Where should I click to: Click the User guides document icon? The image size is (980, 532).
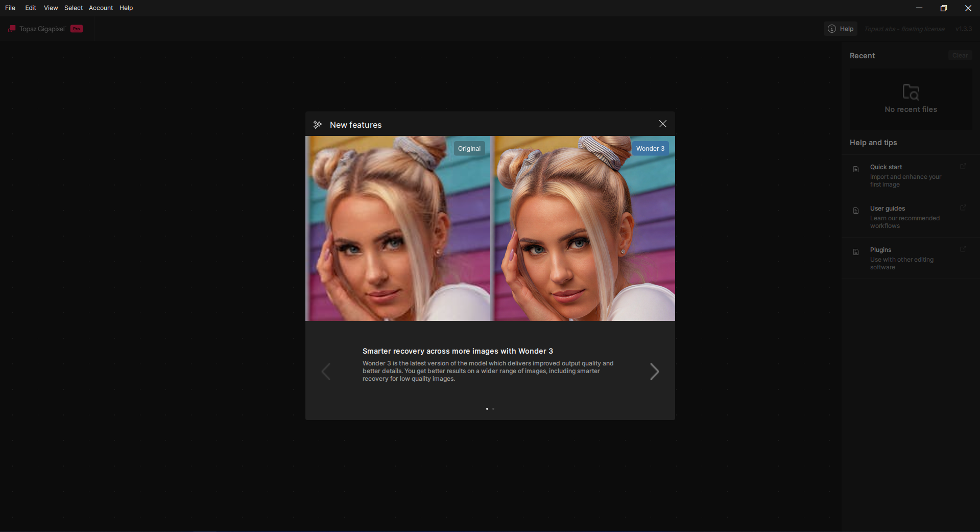point(856,211)
